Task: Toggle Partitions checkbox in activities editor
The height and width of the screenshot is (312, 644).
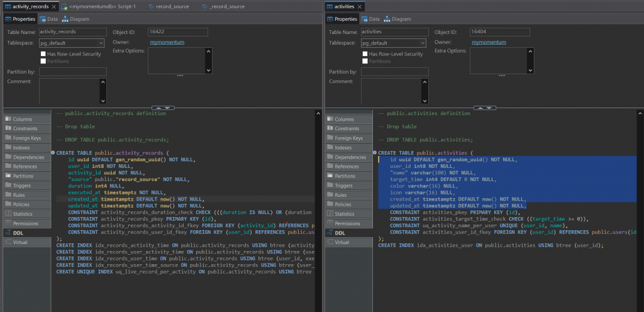Action: (x=365, y=61)
